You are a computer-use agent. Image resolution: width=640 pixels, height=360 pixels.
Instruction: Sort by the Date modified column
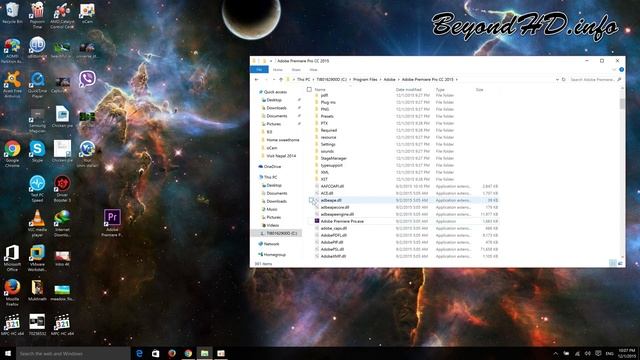click(x=408, y=89)
